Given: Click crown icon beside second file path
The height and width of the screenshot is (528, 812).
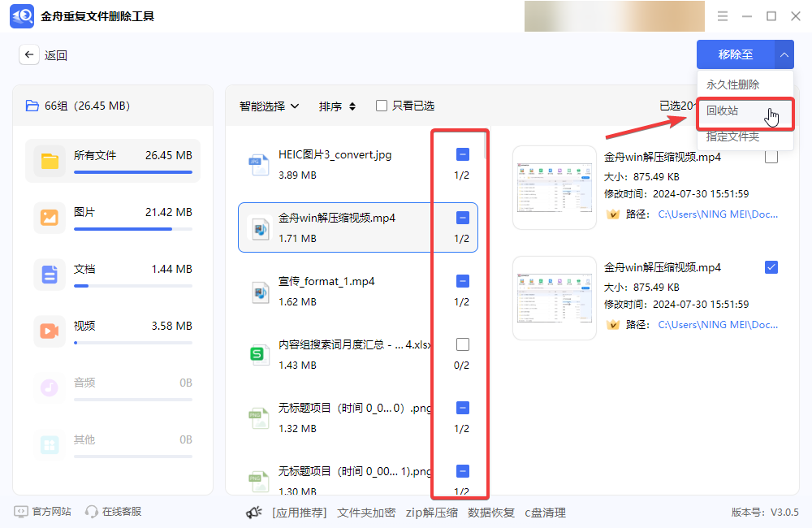Looking at the screenshot, I should click(x=612, y=324).
